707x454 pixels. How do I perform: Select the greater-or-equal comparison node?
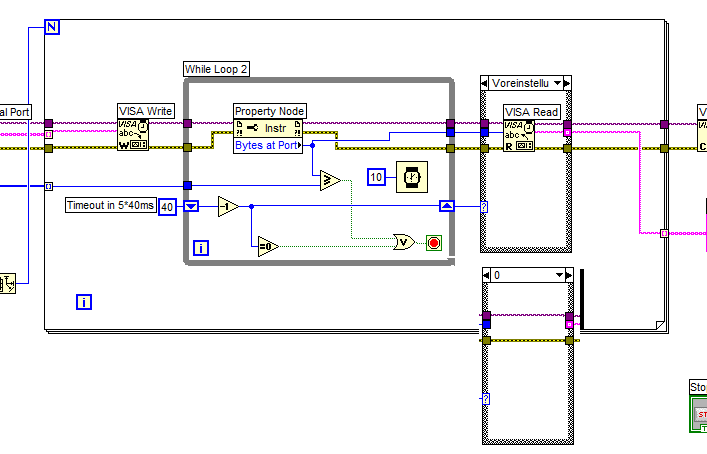pyautogui.click(x=331, y=180)
